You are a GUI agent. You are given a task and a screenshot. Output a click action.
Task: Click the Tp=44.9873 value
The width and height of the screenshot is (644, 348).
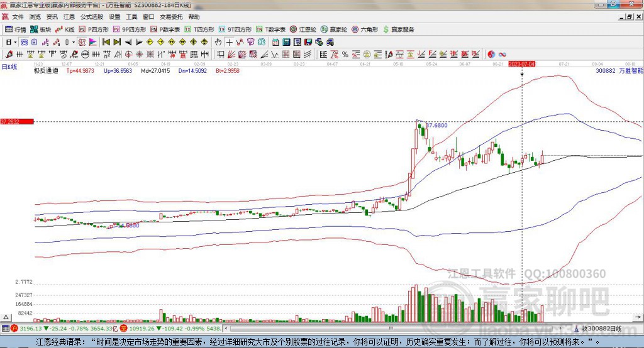[80, 70]
